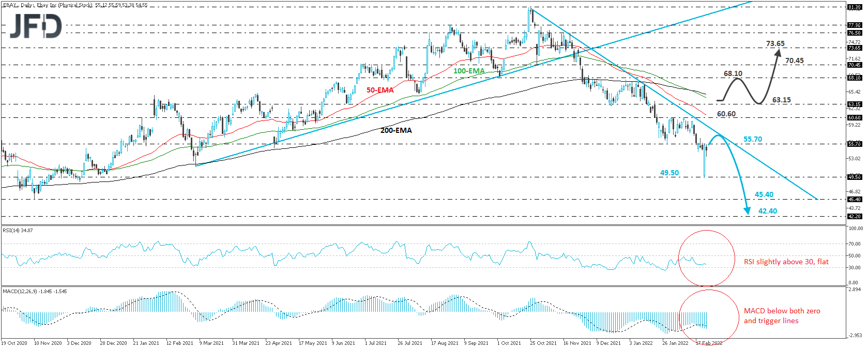The height and width of the screenshot is (349, 868).
Task: Click the MACD 2.894 scale value
Action: click(855, 290)
